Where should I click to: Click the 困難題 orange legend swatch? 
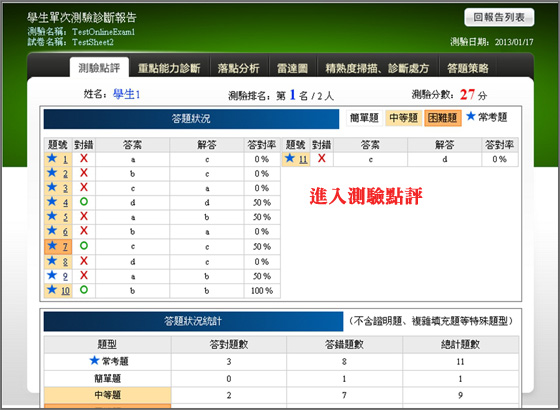[x=442, y=118]
